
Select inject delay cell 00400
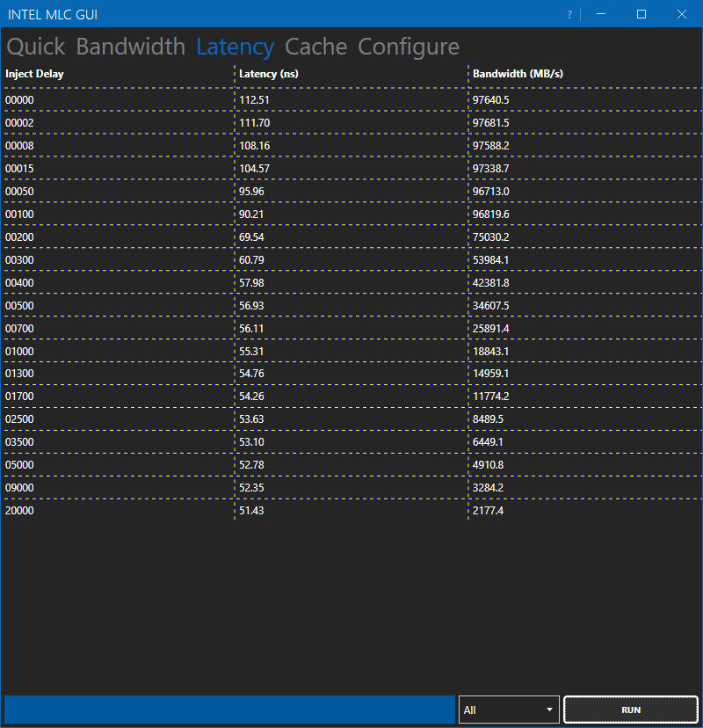pos(19,282)
